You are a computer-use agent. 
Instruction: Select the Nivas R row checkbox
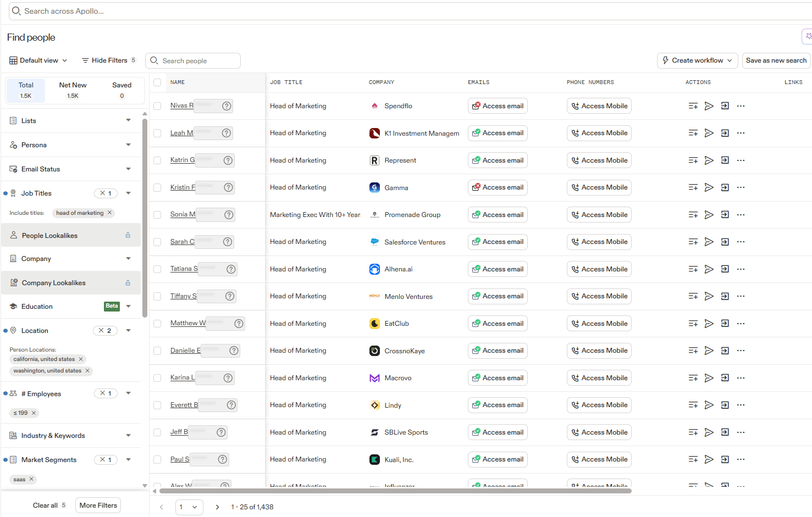157,106
